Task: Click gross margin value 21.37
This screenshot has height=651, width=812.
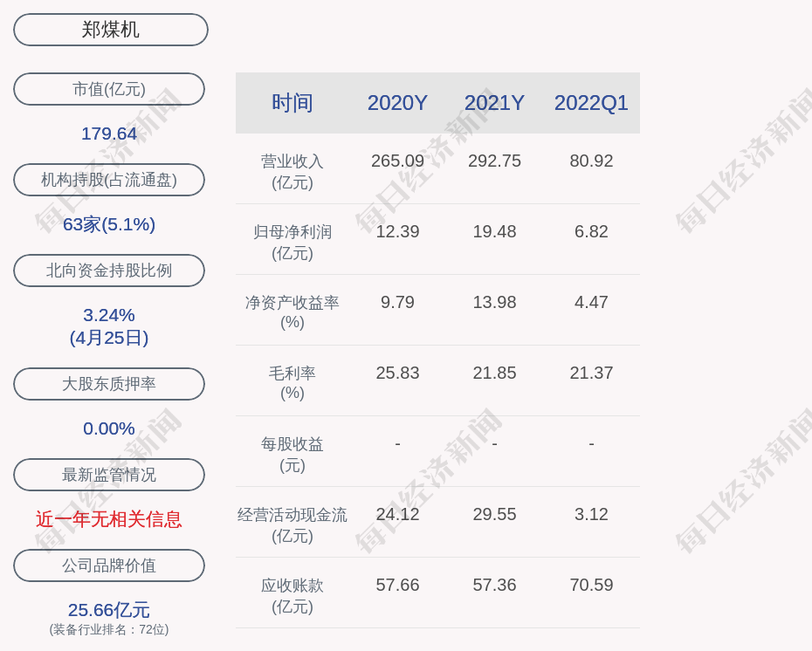Action: tap(591, 373)
